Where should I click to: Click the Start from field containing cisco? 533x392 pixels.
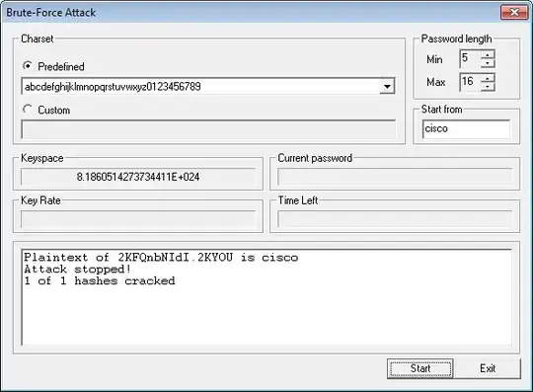(466, 128)
